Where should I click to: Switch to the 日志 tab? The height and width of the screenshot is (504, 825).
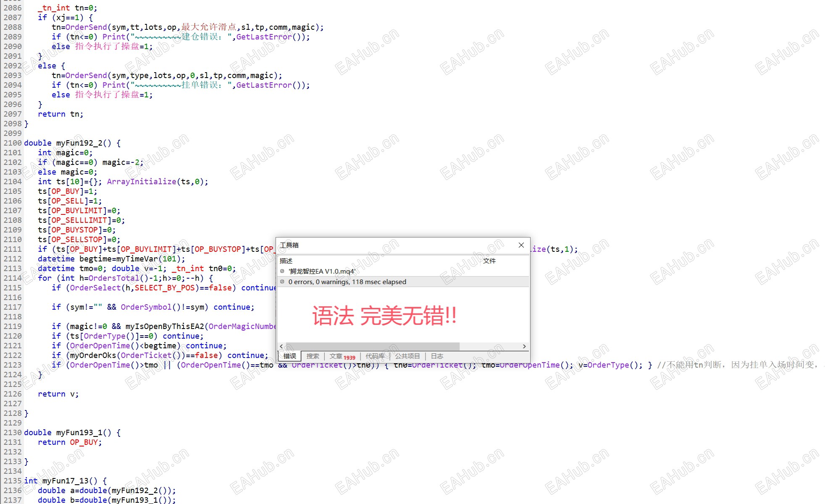[437, 356]
